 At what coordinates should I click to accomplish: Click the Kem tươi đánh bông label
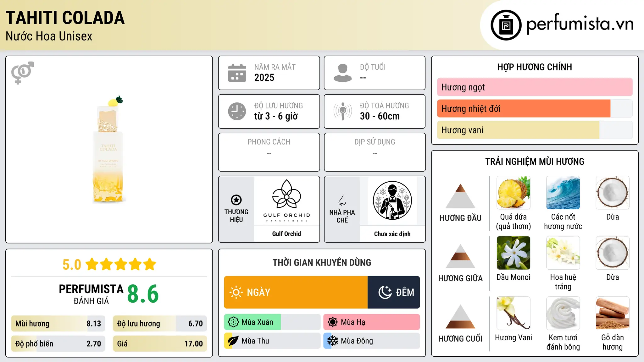[x=563, y=342]
